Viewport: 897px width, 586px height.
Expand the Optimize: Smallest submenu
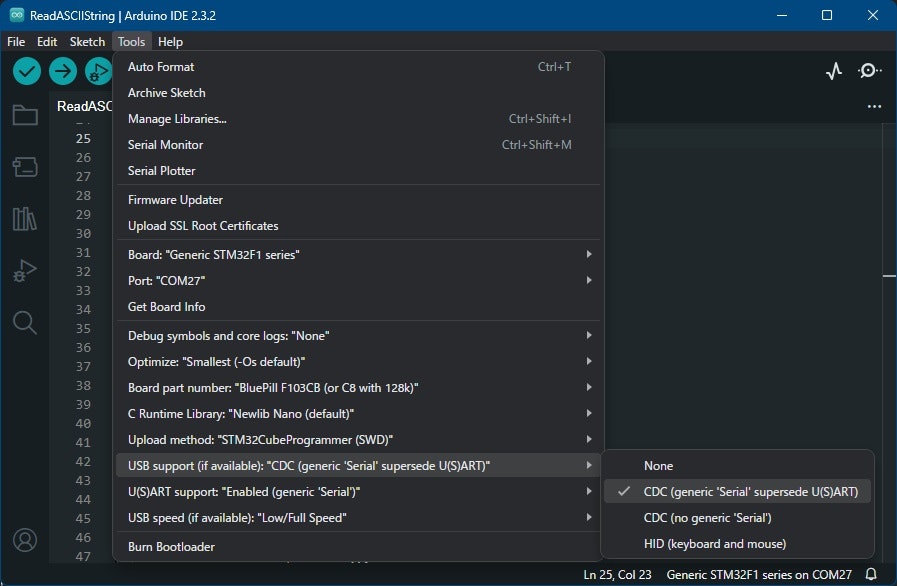[x=359, y=362]
